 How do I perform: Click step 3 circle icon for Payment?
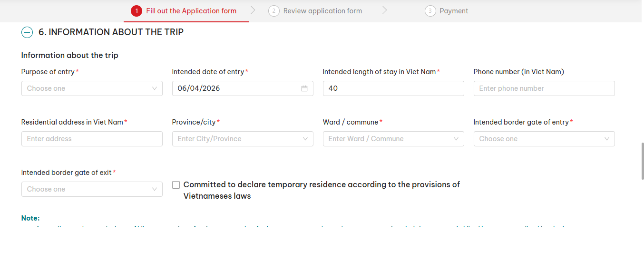coord(430,11)
